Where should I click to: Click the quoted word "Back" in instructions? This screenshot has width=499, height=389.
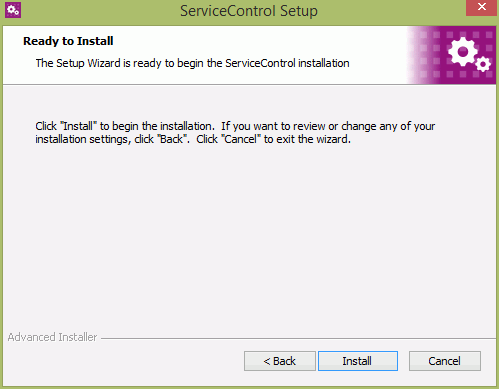pos(172,139)
